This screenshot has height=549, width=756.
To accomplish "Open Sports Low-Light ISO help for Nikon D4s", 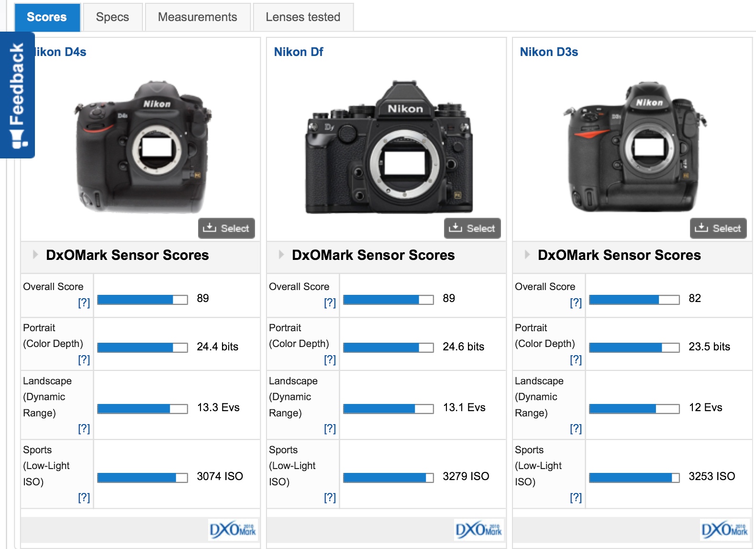I will (x=84, y=497).
